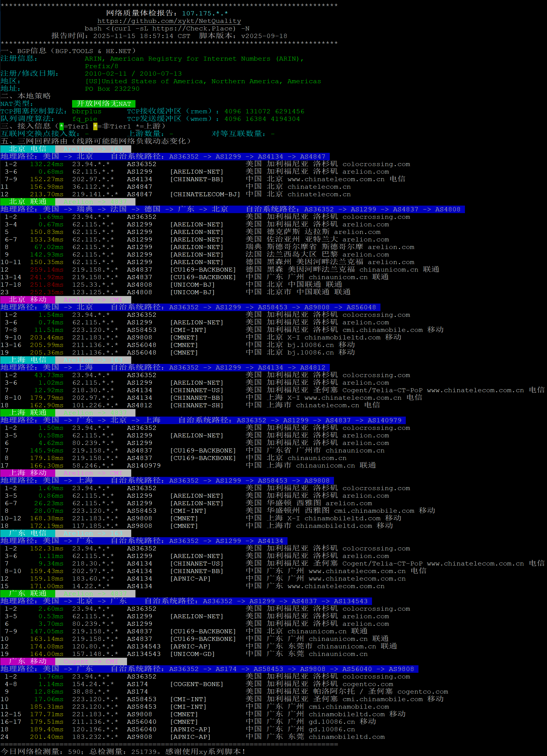The image size is (547, 756).
Task: Toggle the bbrplus congestion algorithm value
Action: pos(87,111)
